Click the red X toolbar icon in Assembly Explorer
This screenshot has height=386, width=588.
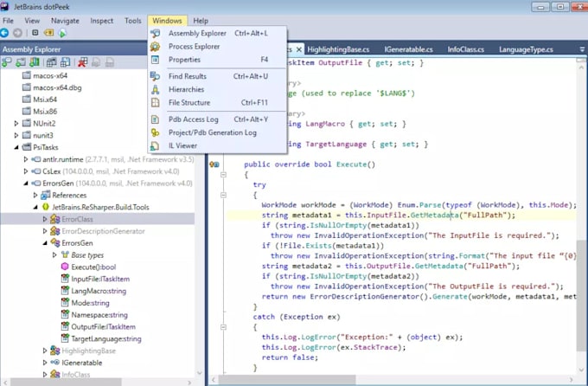82,62
